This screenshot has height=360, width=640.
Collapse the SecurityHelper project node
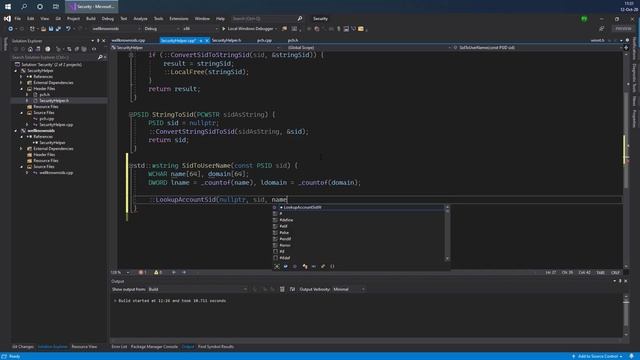[16, 71]
